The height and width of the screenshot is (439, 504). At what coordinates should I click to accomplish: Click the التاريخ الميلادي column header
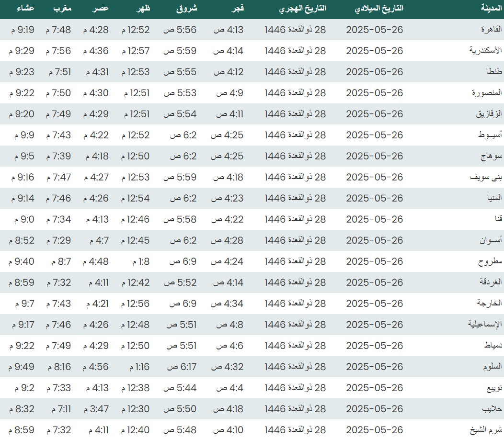click(x=378, y=9)
